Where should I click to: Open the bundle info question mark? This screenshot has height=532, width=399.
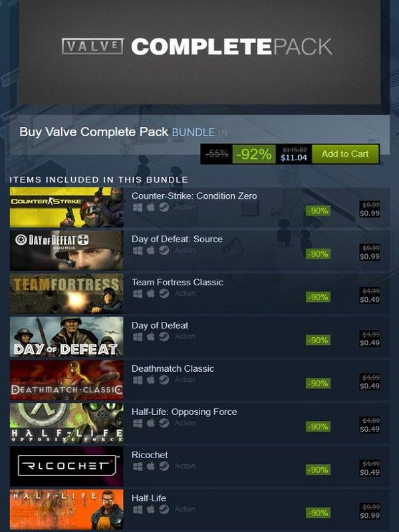222,132
